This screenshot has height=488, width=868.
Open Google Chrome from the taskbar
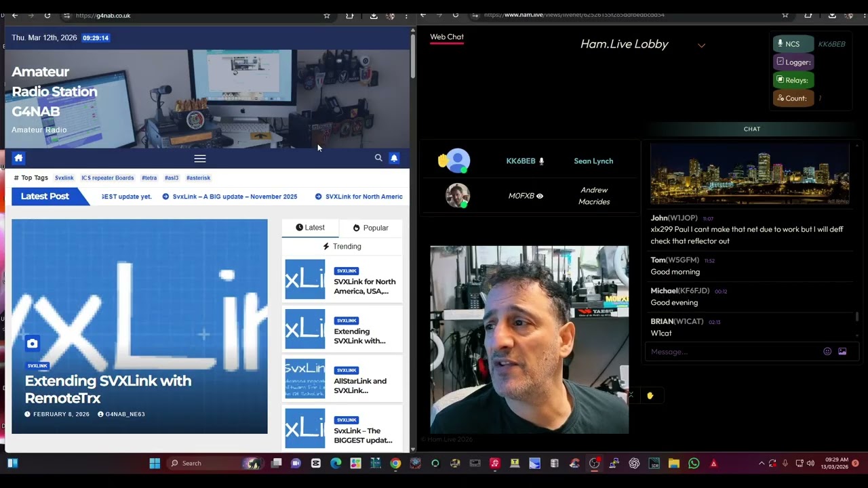[395, 464]
